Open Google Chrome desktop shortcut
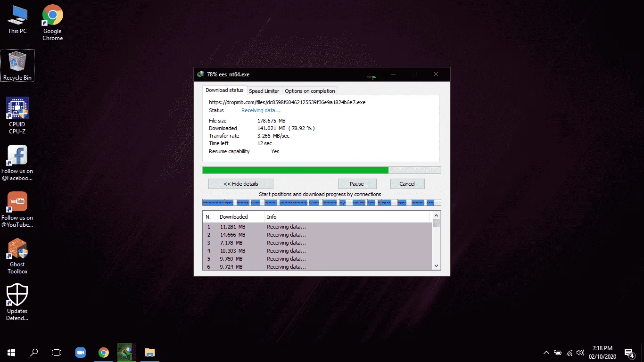 (x=53, y=23)
